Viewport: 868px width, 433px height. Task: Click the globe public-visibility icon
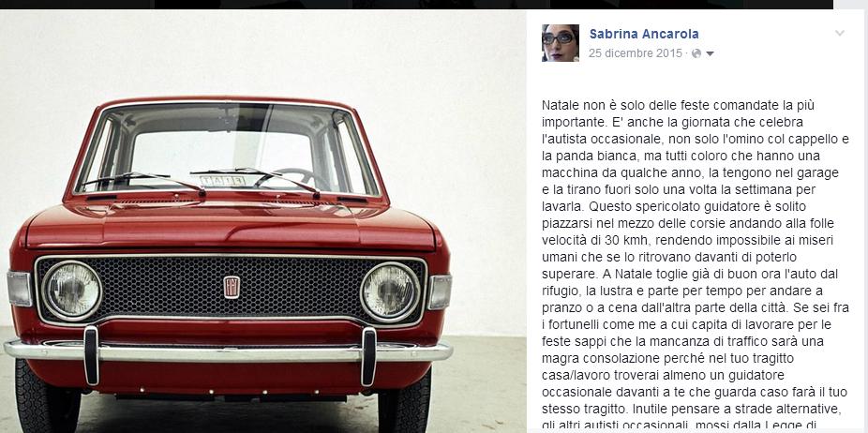pyautogui.click(x=696, y=53)
